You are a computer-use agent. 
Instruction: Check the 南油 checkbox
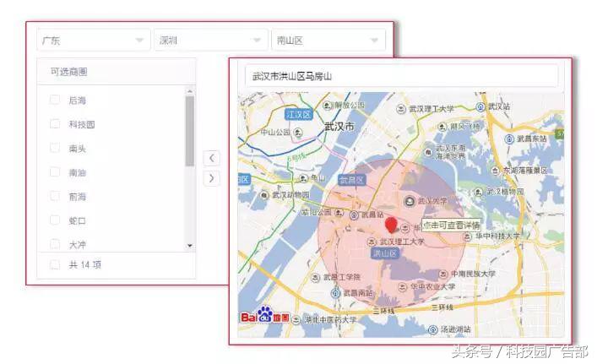click(55, 172)
